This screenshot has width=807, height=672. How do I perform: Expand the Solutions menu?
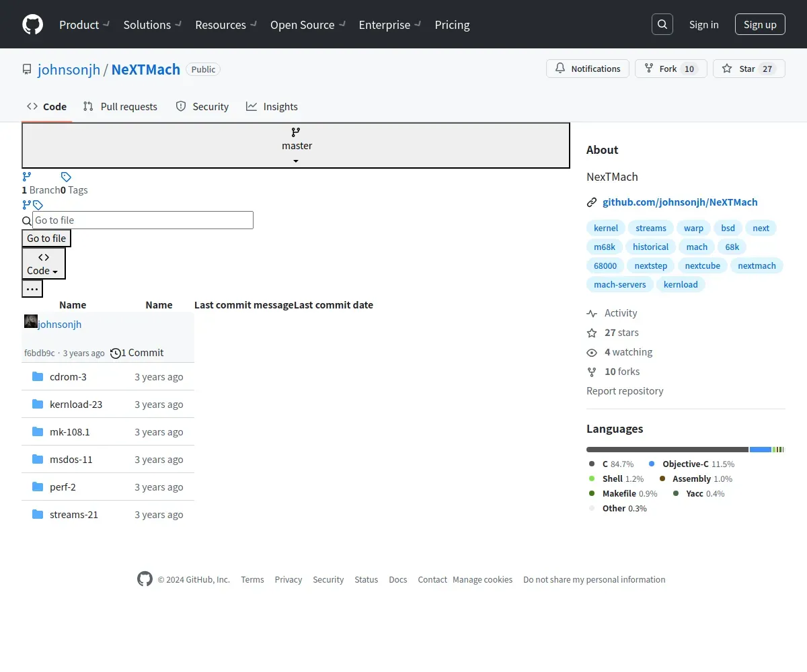point(153,24)
